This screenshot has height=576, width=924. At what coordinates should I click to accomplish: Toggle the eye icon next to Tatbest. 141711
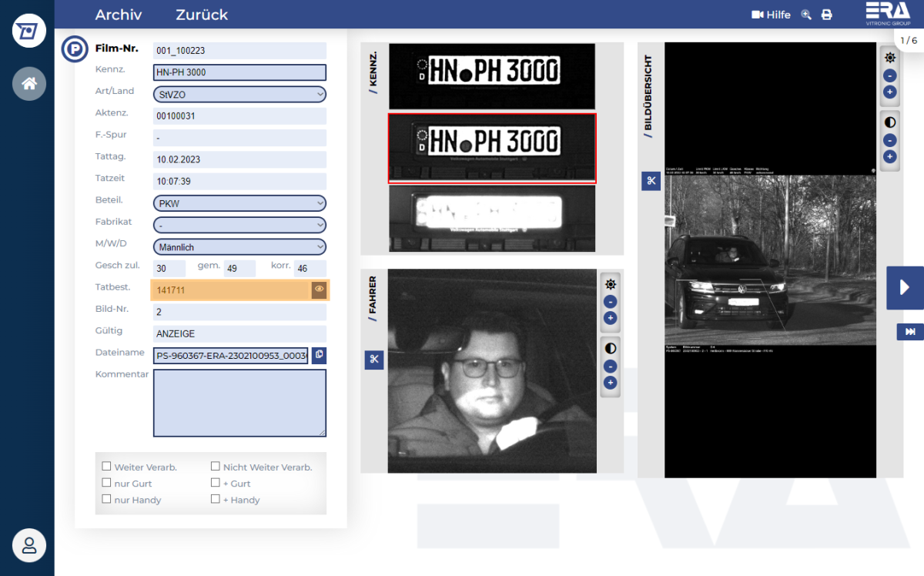pyautogui.click(x=319, y=290)
